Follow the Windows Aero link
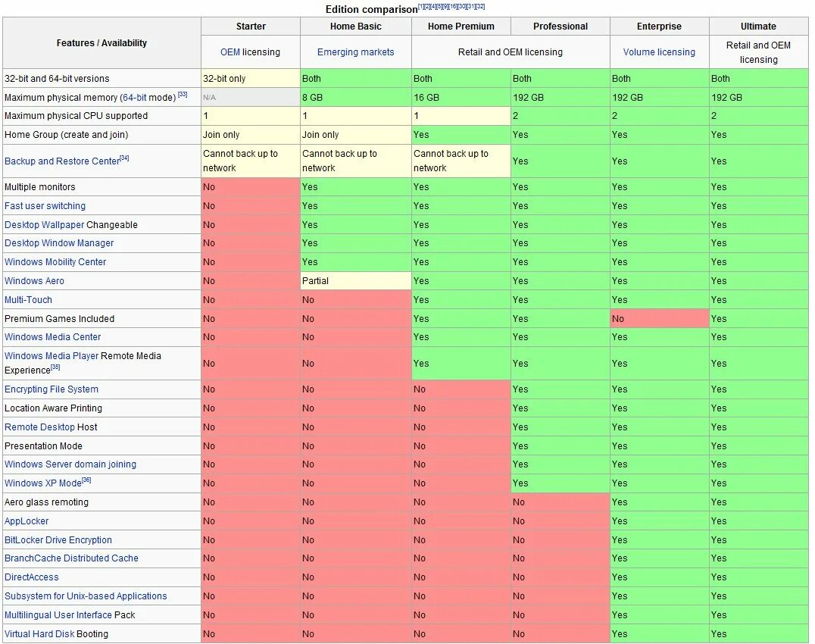Screen dimensions: 815x644 (34, 281)
